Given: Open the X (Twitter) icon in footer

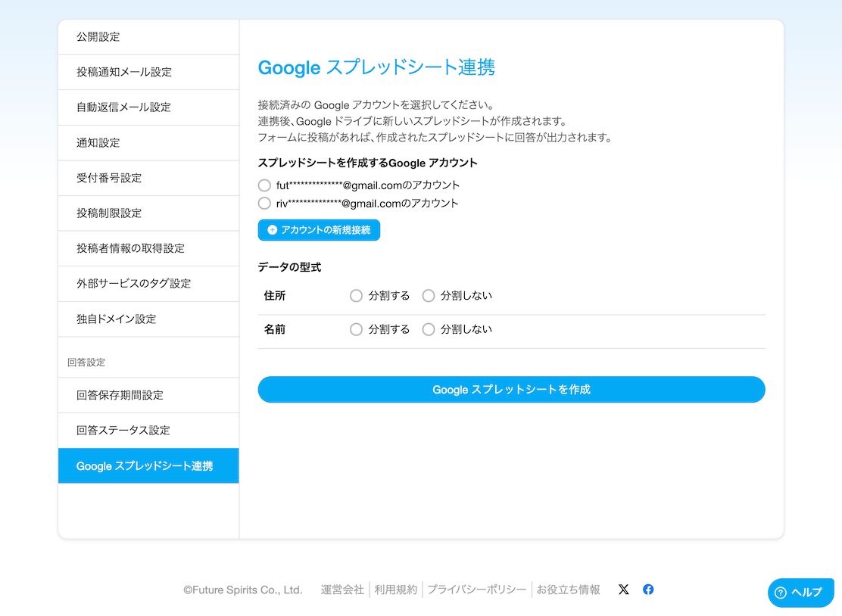Looking at the screenshot, I should click(x=623, y=590).
